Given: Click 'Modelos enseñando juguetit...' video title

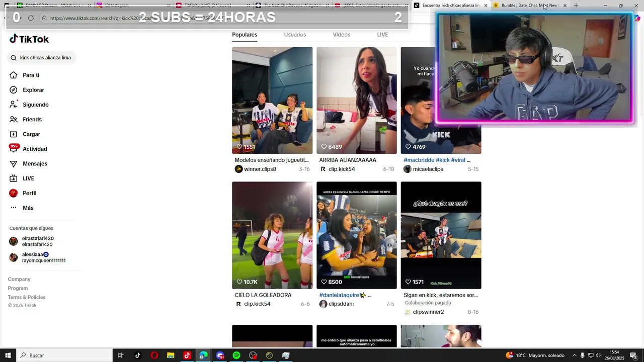Looking at the screenshot, I should click(272, 160).
